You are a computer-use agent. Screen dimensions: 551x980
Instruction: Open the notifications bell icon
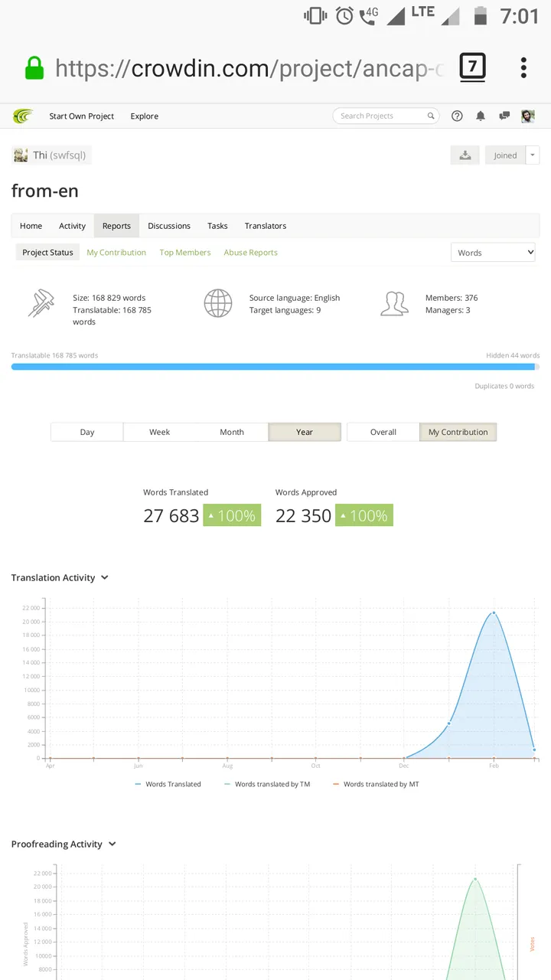click(481, 116)
